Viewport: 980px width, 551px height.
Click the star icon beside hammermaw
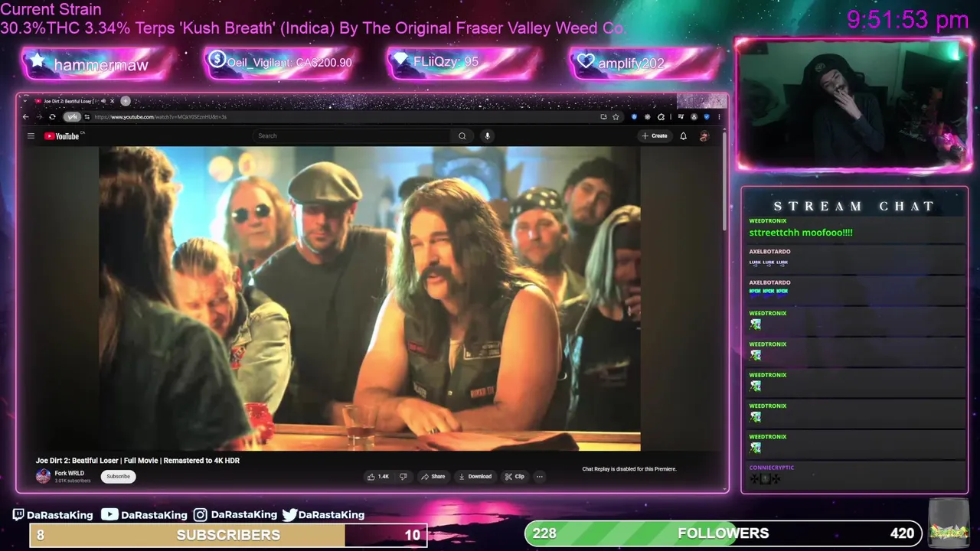[x=37, y=61]
